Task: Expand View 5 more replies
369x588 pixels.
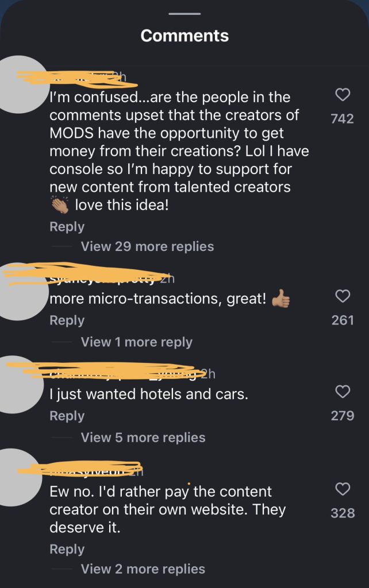Action: (x=143, y=437)
